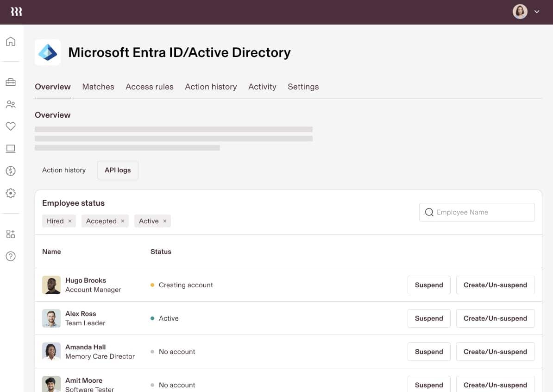Open Alex Ross employee name
The height and width of the screenshot is (392, 553).
81,314
